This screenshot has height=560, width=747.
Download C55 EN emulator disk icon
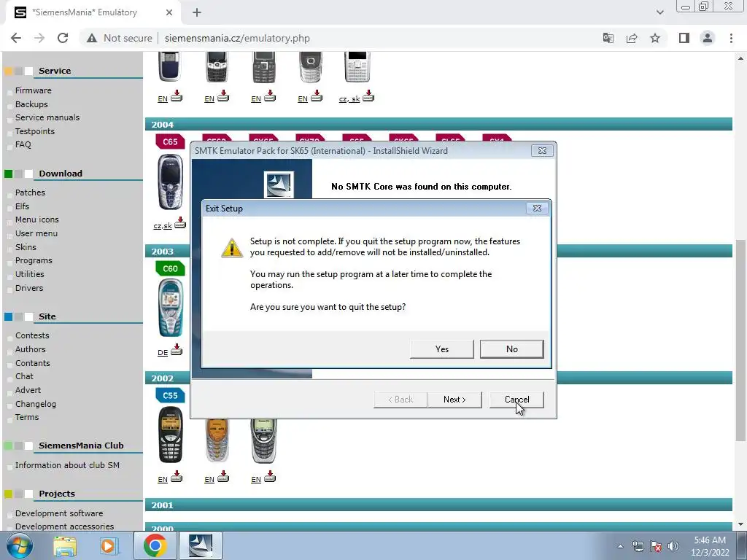[x=177, y=476]
